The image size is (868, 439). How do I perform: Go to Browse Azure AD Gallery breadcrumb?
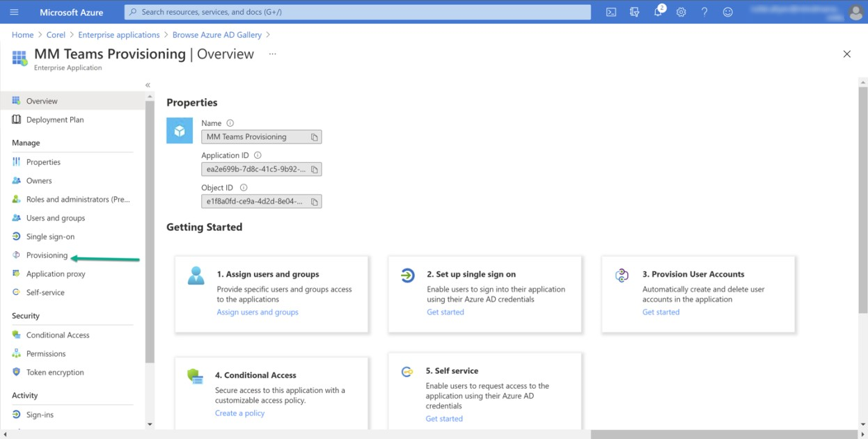pyautogui.click(x=217, y=35)
